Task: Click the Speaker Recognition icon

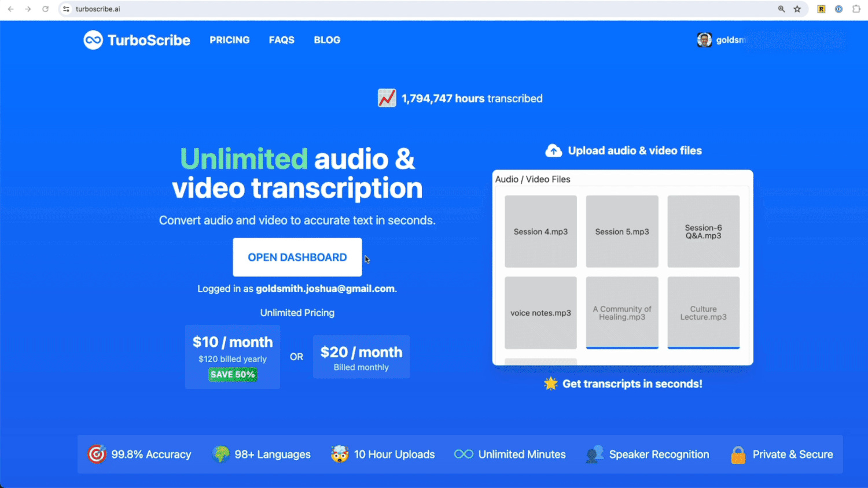Action: point(594,454)
